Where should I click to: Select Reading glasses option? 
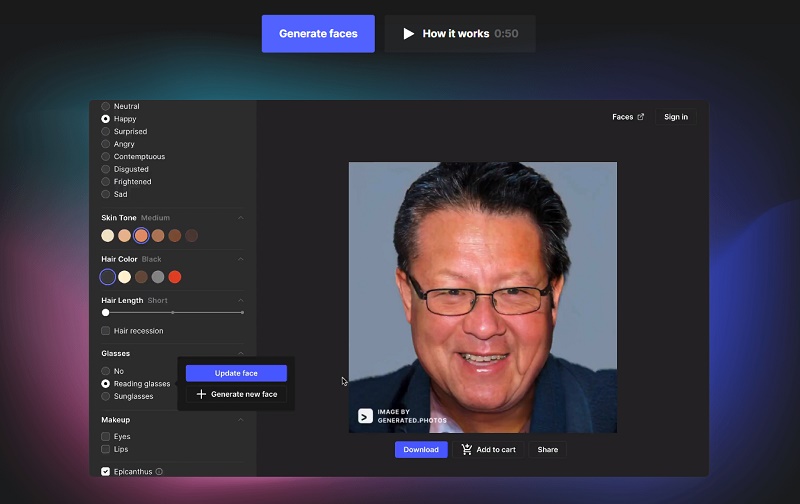tap(106, 384)
